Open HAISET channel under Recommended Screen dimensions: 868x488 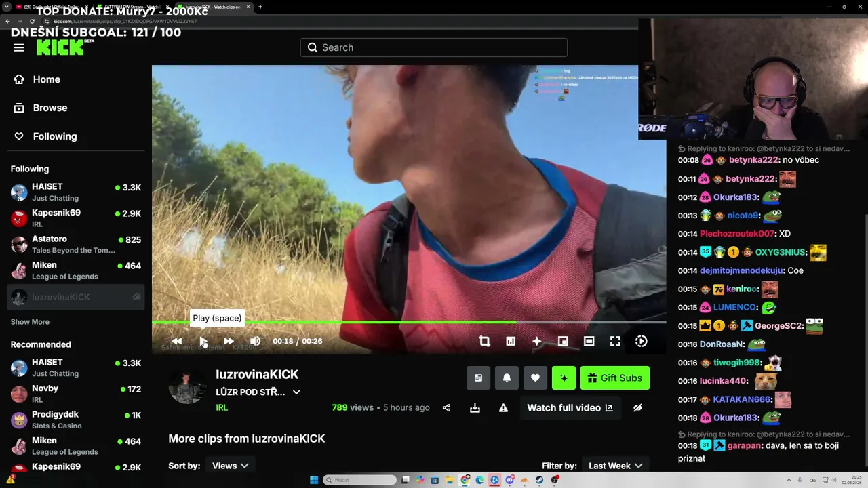(76, 368)
